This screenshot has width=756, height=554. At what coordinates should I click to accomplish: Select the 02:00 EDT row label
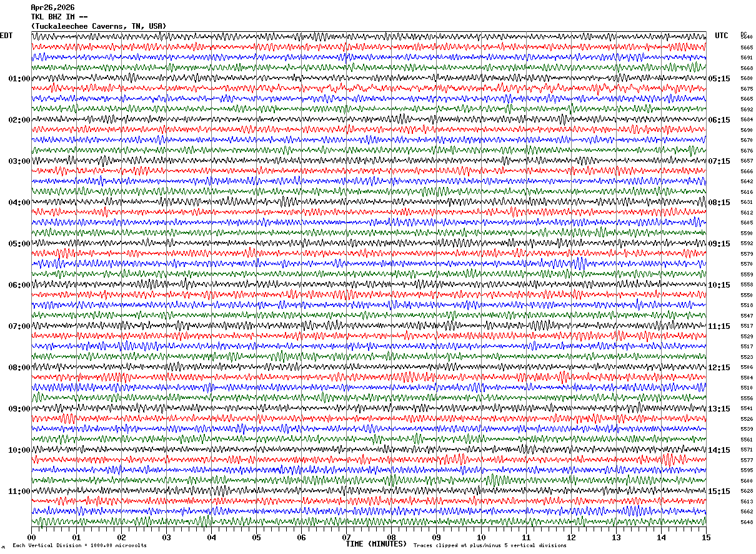click(19, 120)
